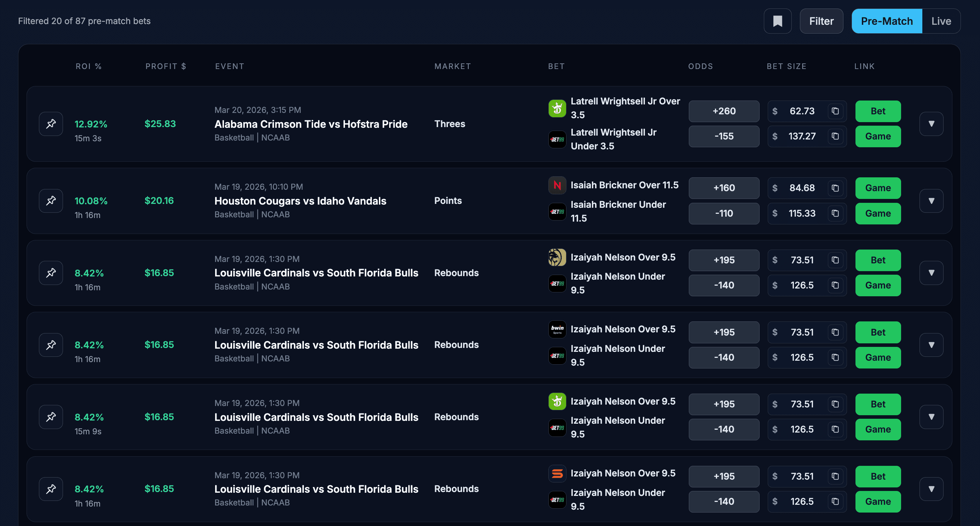Expand the bottom Louisville Cardinals row

[x=931, y=488]
